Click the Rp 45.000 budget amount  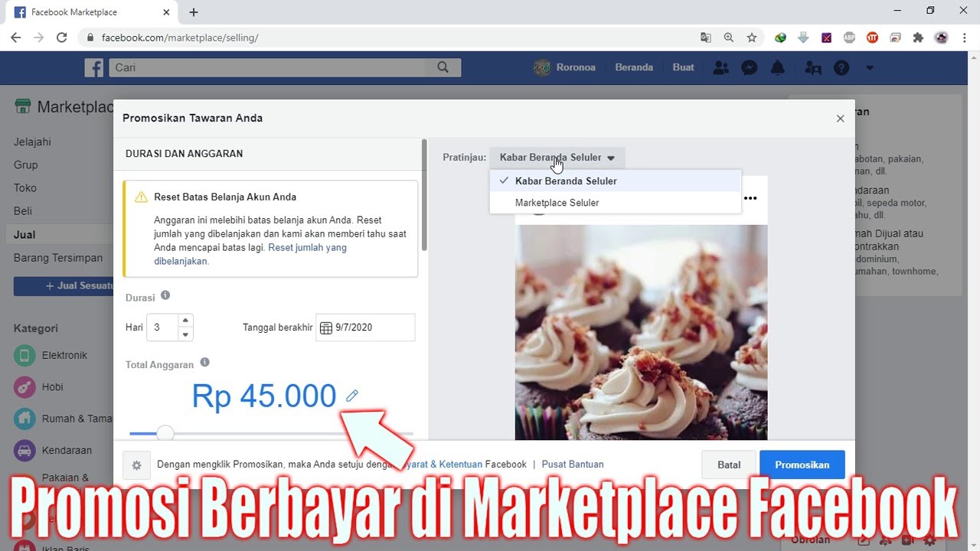tap(264, 396)
